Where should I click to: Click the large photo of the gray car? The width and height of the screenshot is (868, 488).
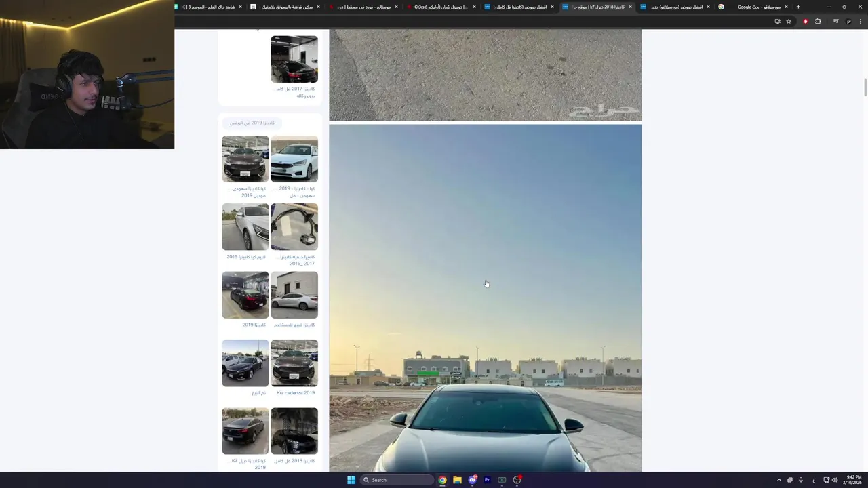tap(485, 298)
